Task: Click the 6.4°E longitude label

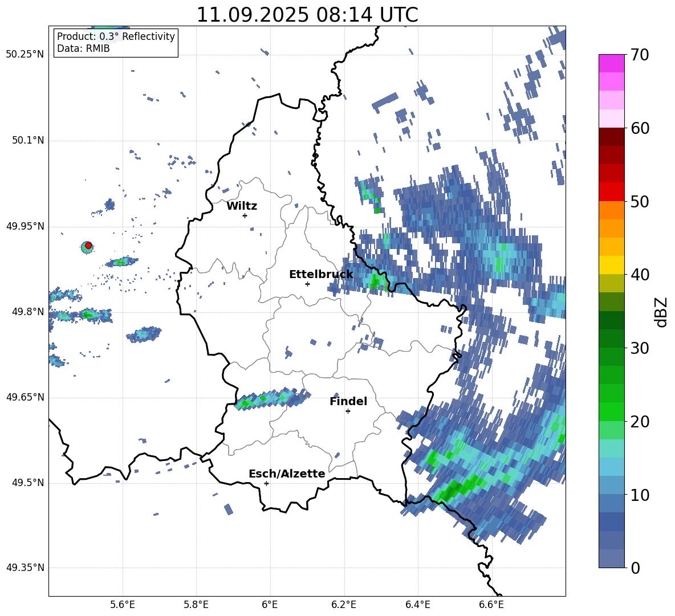Action: [417, 605]
